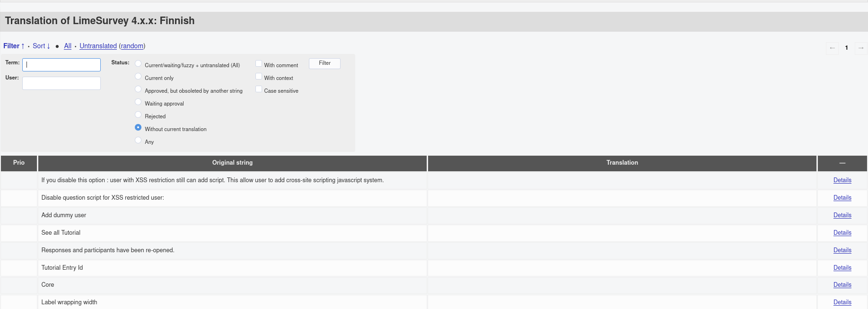868x309 pixels.
Task: Choose the Waiting approval status
Action: [138, 102]
